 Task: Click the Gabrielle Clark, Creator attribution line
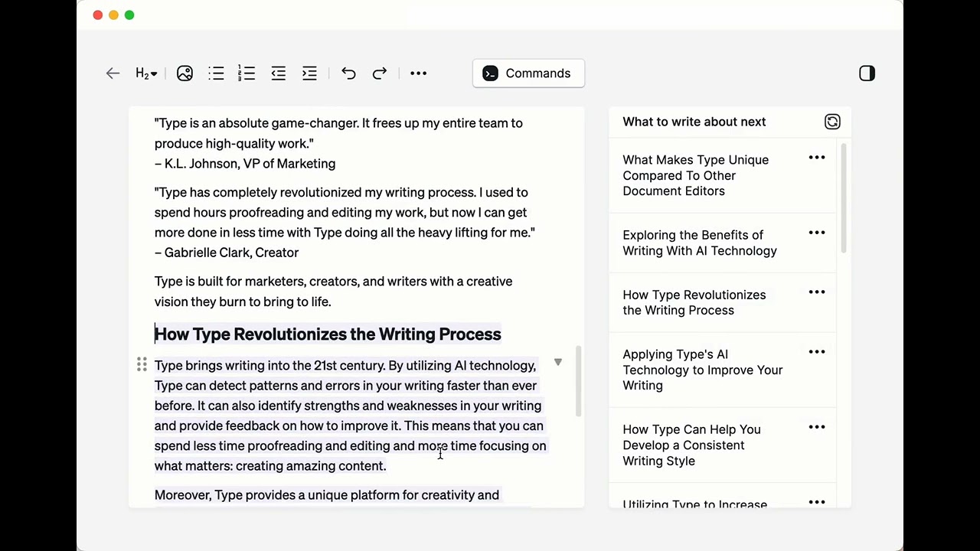pyautogui.click(x=227, y=253)
